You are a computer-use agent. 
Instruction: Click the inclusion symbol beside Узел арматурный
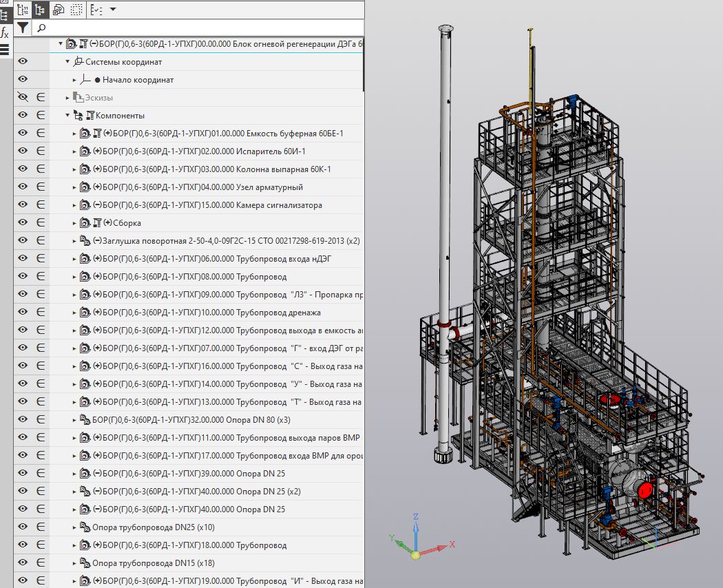point(41,187)
